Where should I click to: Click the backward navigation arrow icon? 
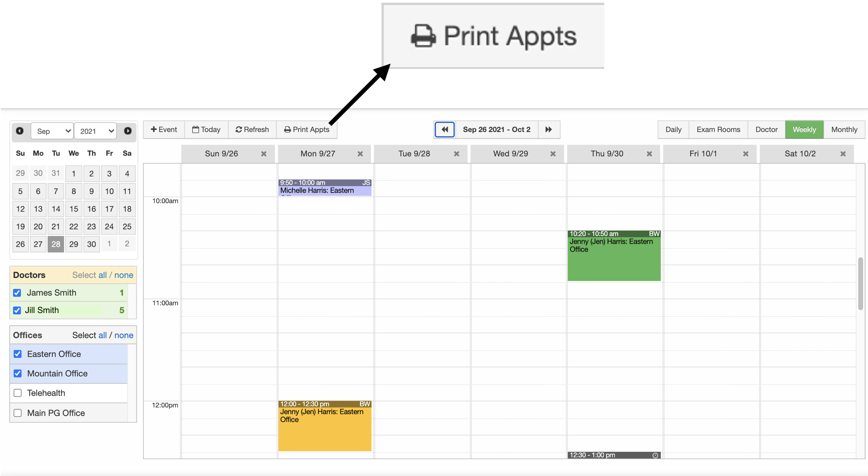coord(445,130)
